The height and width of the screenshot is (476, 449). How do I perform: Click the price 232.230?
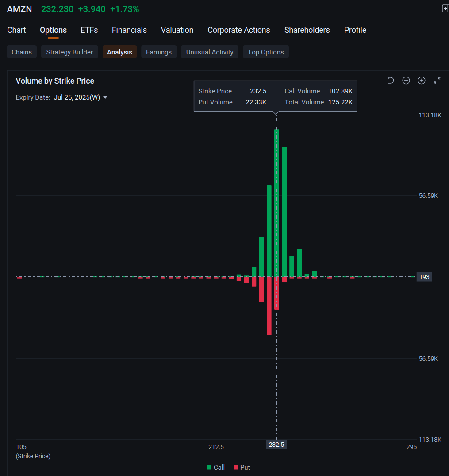58,9
